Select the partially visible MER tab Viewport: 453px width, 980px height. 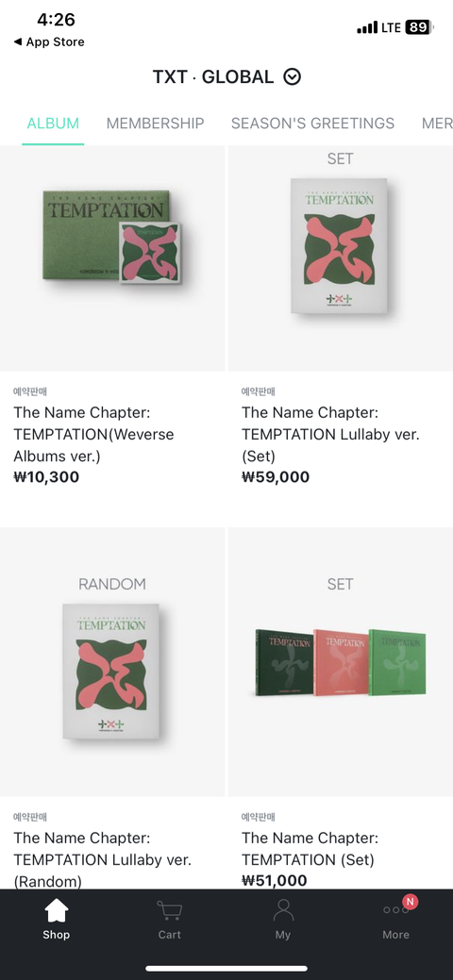coord(437,124)
